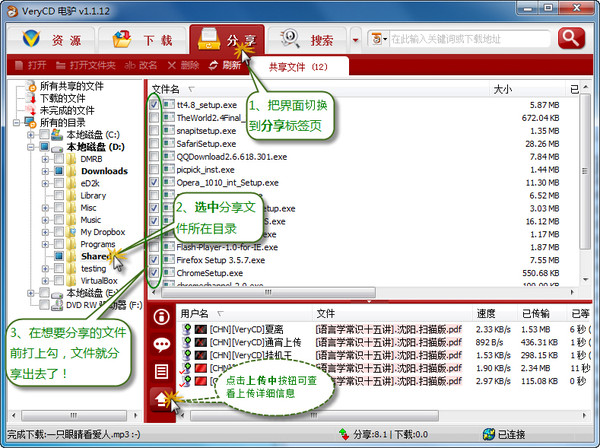600x448 pixels.
Task: Open the comments speech-bubble icon
Action: point(161,344)
